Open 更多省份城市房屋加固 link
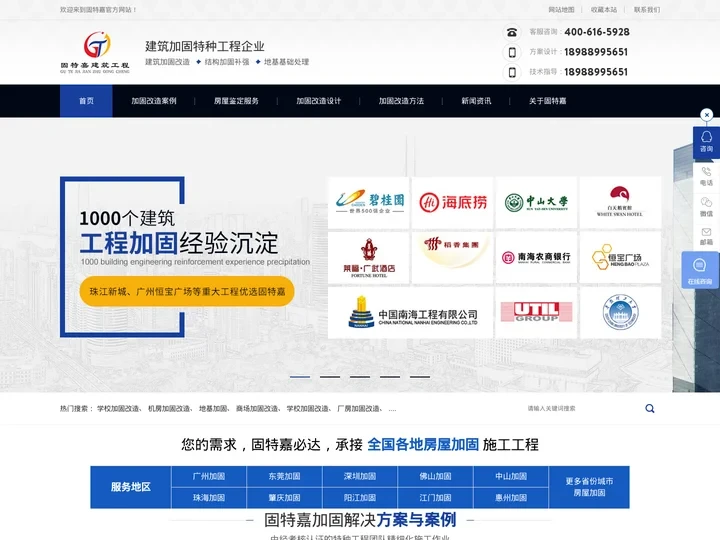This screenshot has height=540, width=720. pos(589,487)
